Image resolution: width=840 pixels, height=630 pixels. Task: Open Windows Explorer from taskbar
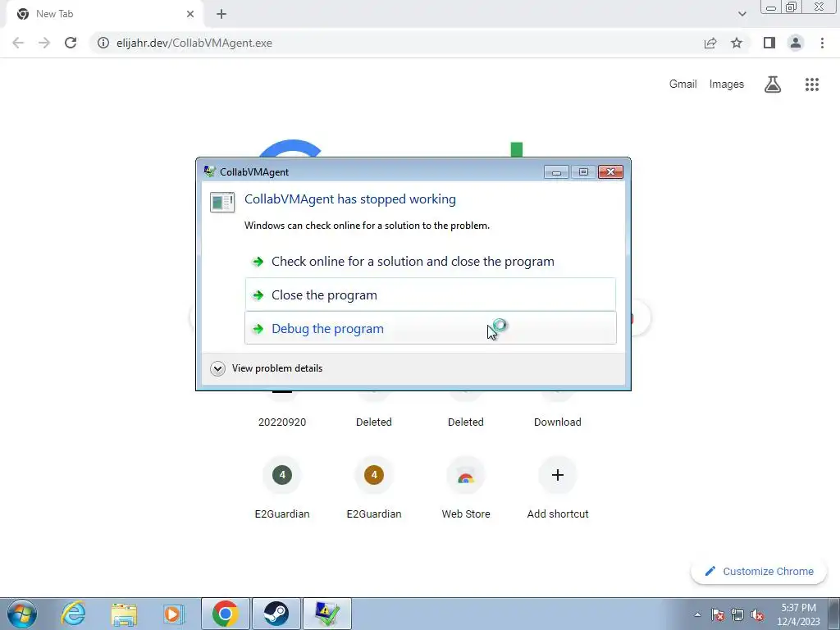click(x=124, y=614)
